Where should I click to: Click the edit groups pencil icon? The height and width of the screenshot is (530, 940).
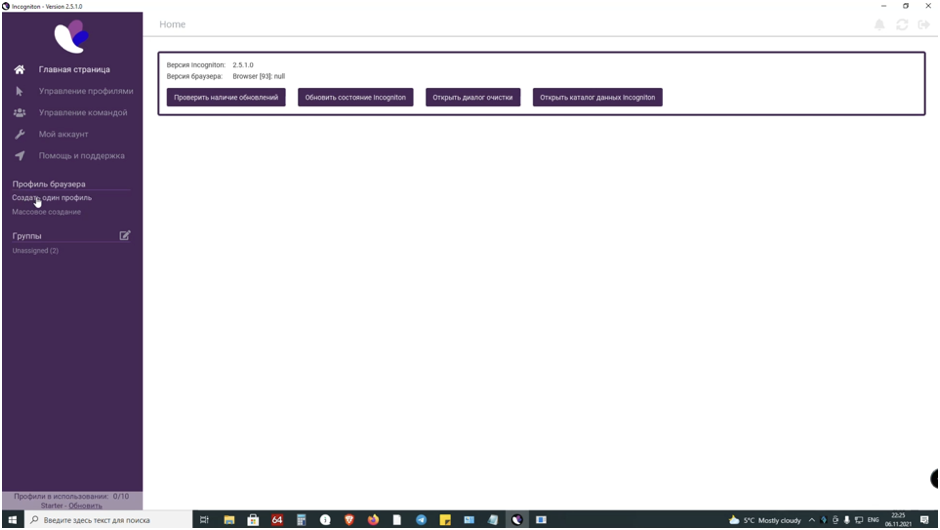[x=125, y=236]
